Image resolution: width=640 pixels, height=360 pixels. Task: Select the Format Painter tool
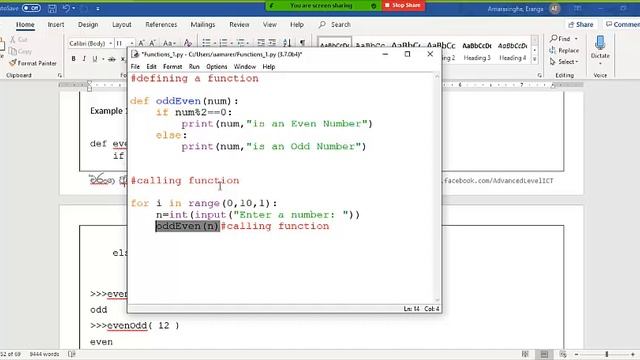coord(33,63)
